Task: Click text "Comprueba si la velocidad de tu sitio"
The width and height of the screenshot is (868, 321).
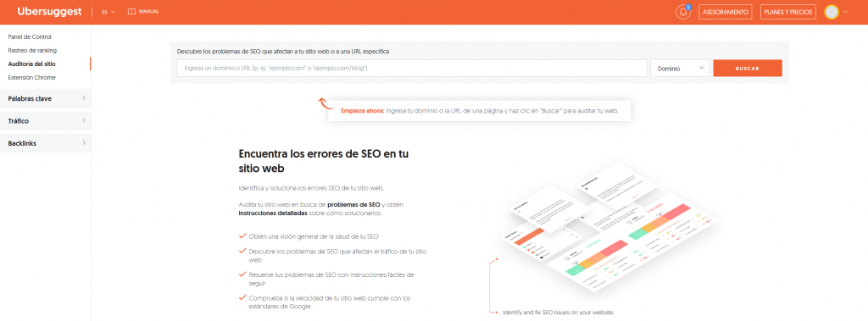Action: tap(330, 302)
